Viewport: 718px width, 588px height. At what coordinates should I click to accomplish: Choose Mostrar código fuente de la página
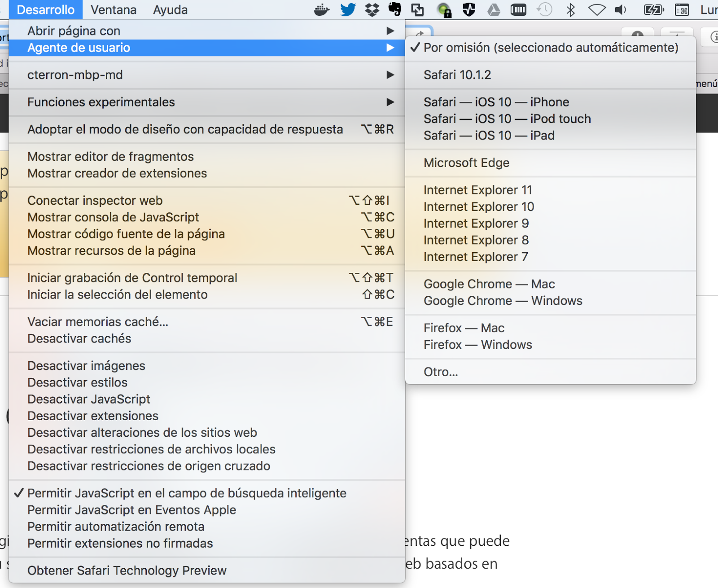coord(207,234)
